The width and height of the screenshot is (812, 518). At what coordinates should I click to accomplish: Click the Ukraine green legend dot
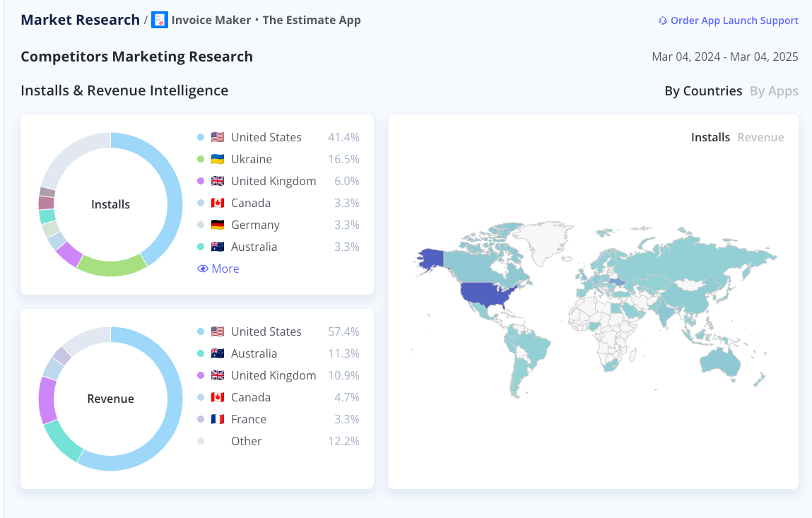(201, 159)
